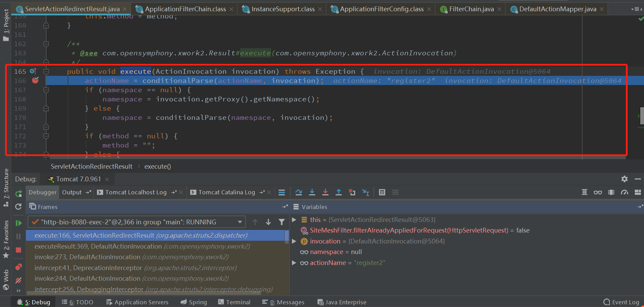
Task: Click the Memory view icon in debug toolbar
Action: coord(611,192)
